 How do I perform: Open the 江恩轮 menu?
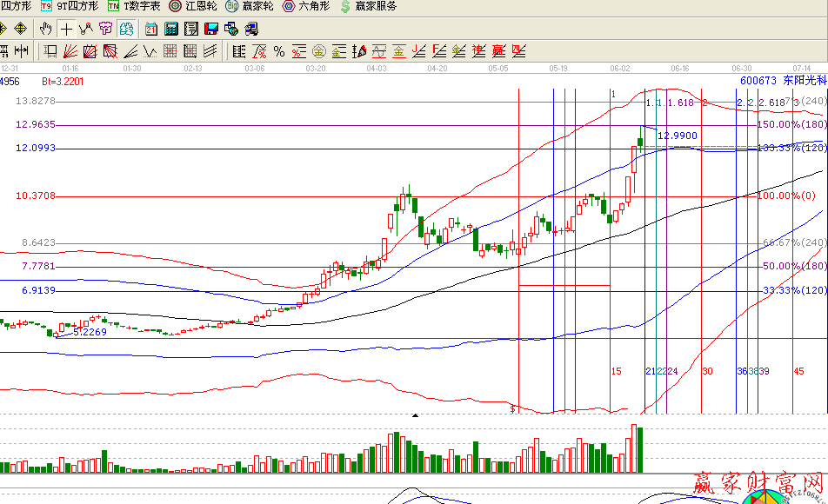(x=193, y=6)
